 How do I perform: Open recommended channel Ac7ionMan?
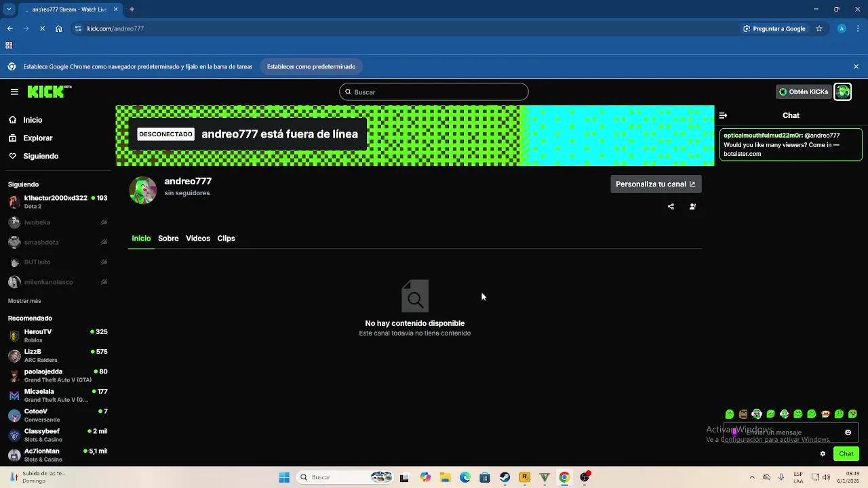[58, 455]
